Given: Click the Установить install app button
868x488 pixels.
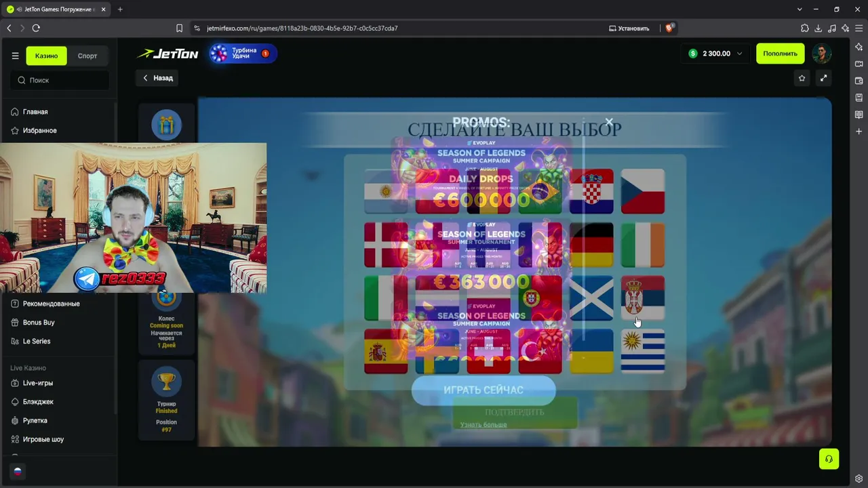Looking at the screenshot, I should click(x=629, y=28).
